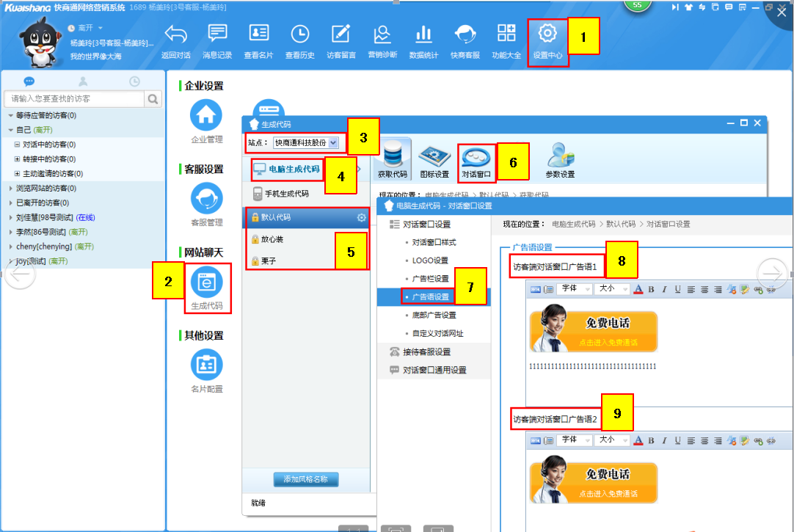Open 访客留言 visitor messages

(x=340, y=42)
